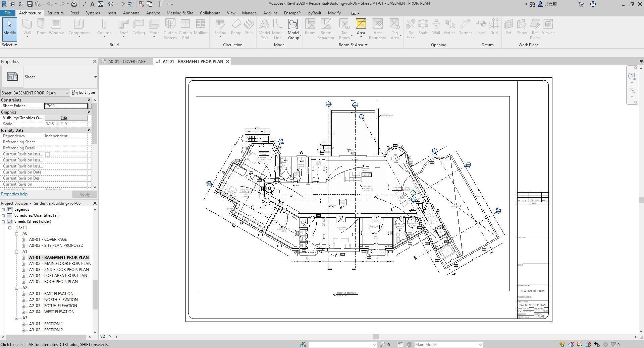Collapse the A2 sheet folder node
The image size is (644, 348).
16,288
